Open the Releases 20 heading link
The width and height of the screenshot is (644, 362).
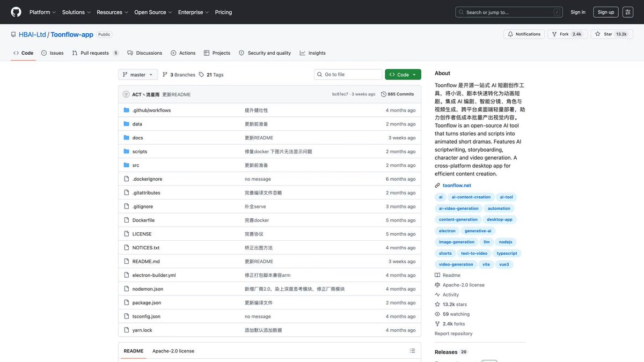tap(451, 352)
